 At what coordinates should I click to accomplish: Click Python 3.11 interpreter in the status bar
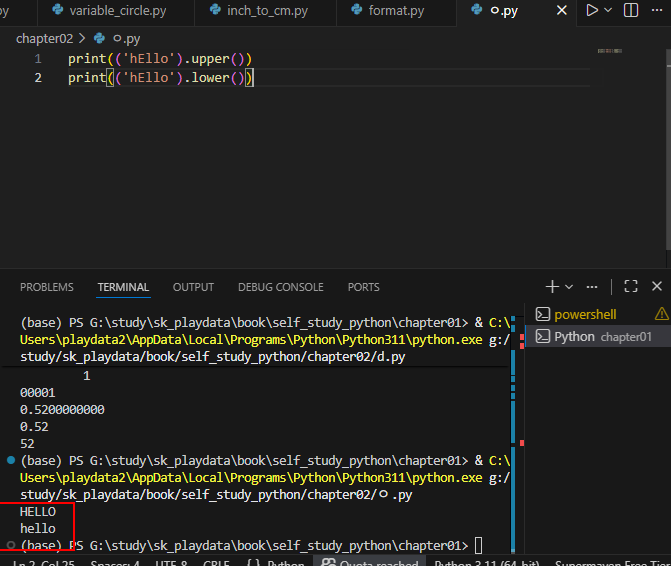487,563
